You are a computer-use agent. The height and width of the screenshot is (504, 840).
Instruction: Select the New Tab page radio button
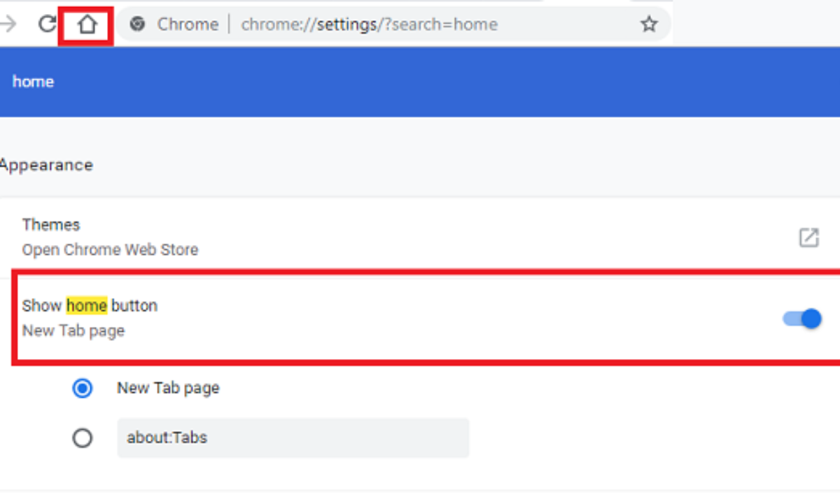click(x=83, y=388)
